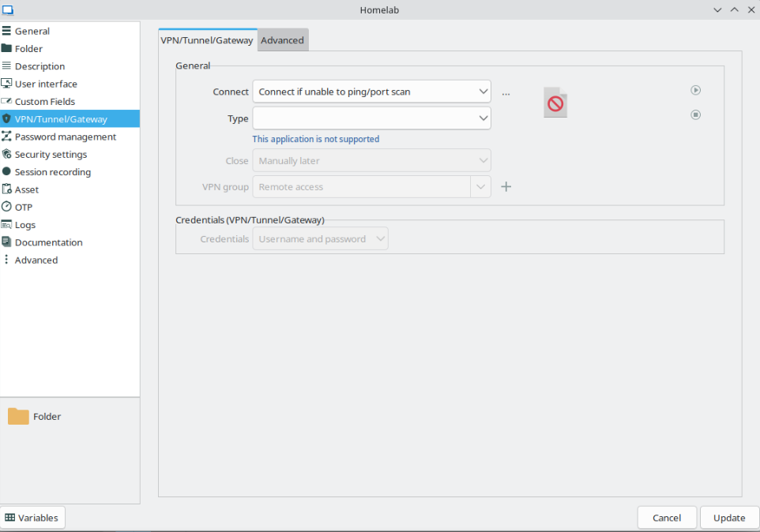Go to User interface settings
This screenshot has width=760, height=532.
(x=70, y=84)
